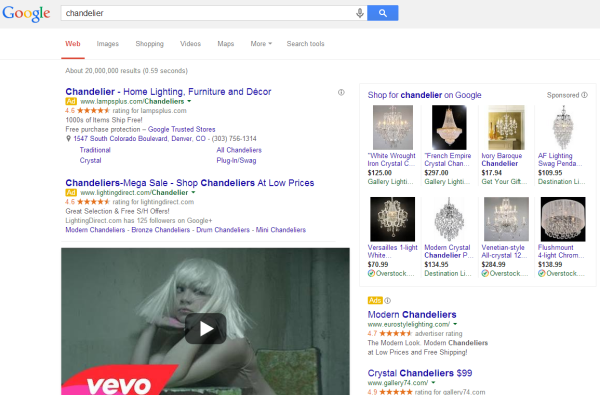Click the $297.00 French Empire price
The image size is (600, 395).
point(436,173)
